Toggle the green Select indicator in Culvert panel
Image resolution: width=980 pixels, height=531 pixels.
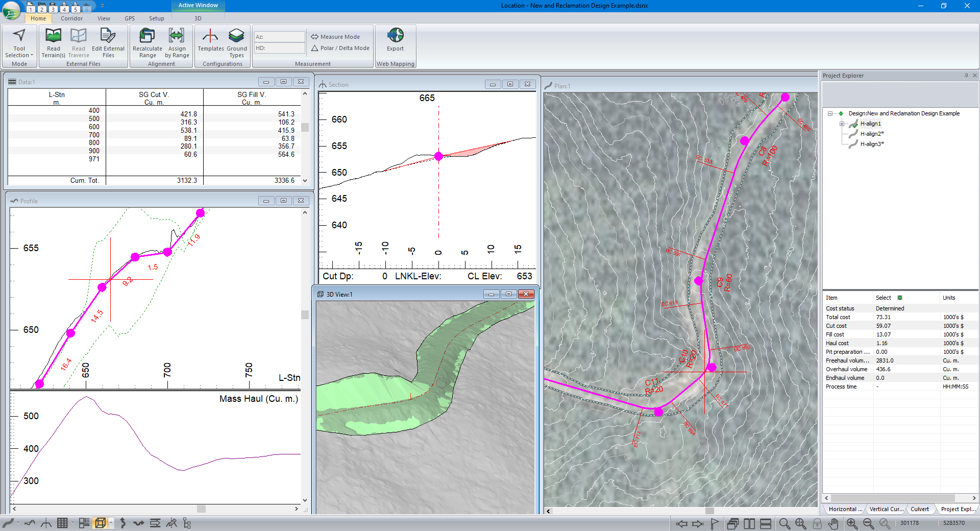(x=899, y=298)
